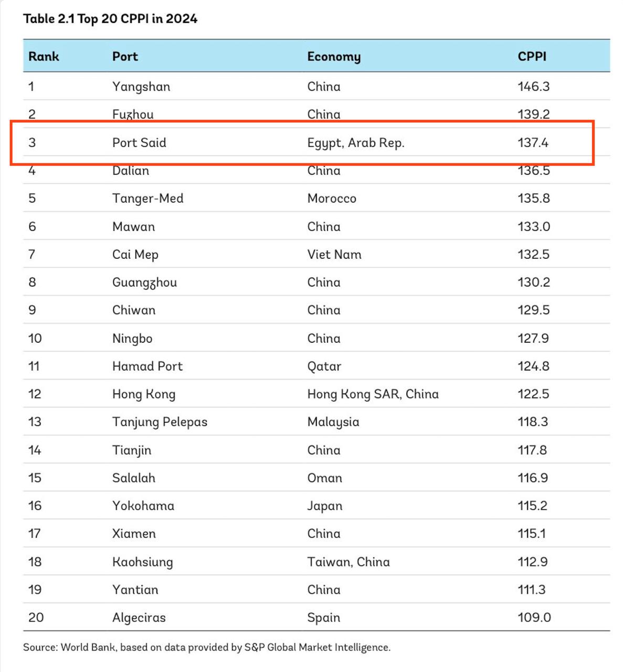The height and width of the screenshot is (672, 623).
Task: Select the Yokohama port cell
Action: click(143, 506)
